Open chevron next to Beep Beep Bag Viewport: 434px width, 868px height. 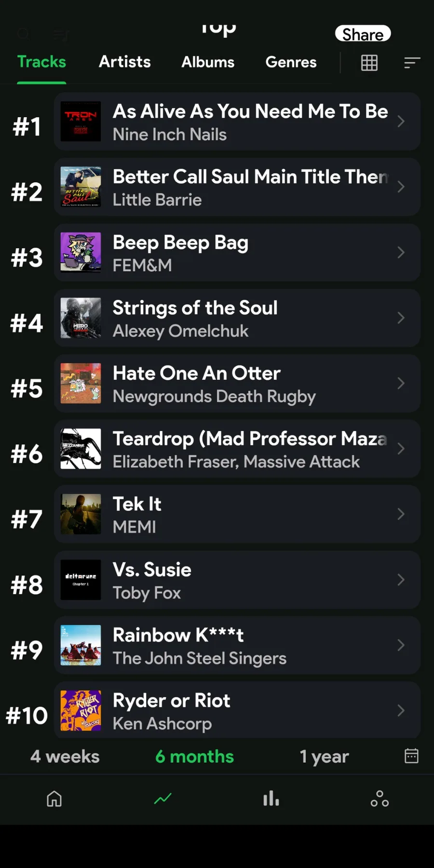(401, 252)
